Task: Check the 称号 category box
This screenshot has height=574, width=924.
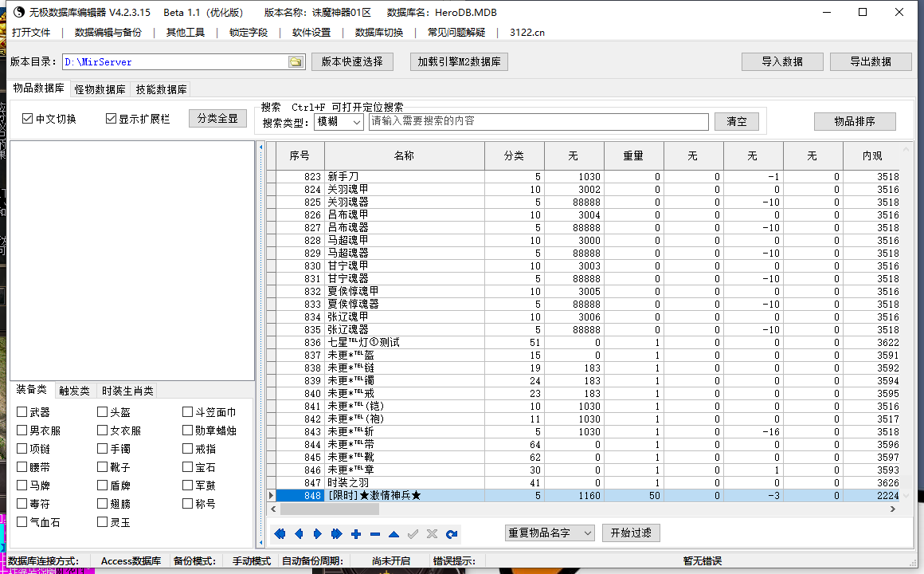Action: pos(187,503)
